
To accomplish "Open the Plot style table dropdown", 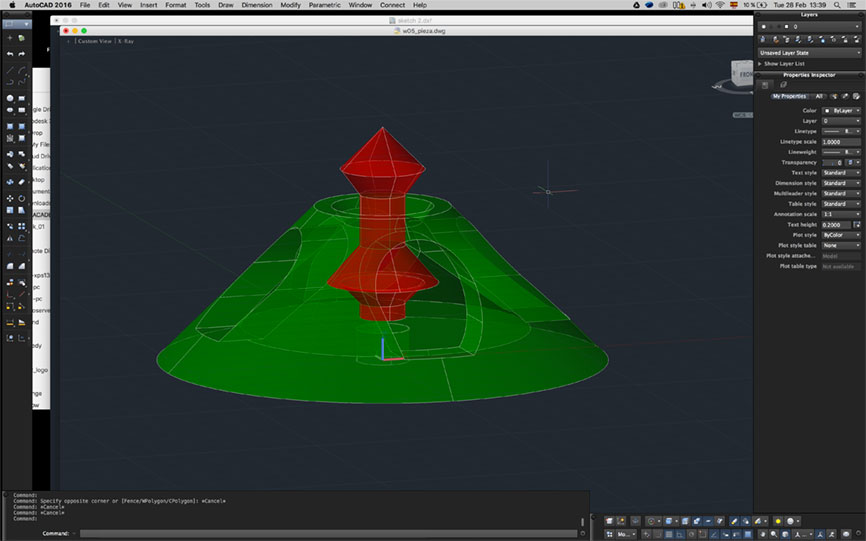I will pyautogui.click(x=841, y=246).
